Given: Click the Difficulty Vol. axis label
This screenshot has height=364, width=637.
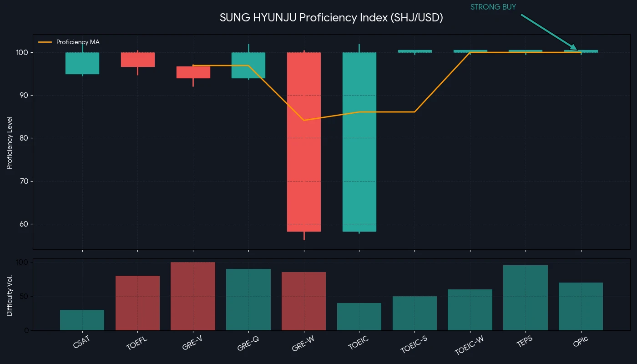Looking at the screenshot, I should click(10, 295).
